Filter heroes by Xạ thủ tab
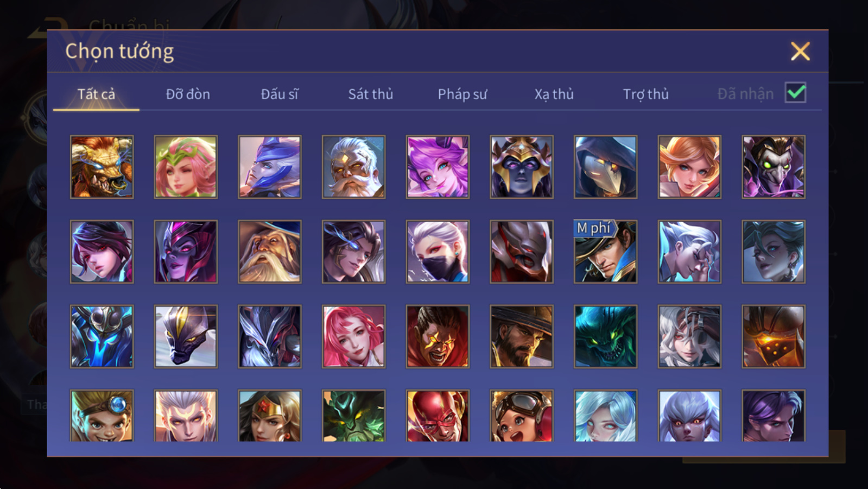This screenshot has width=868, height=489. coord(554,94)
